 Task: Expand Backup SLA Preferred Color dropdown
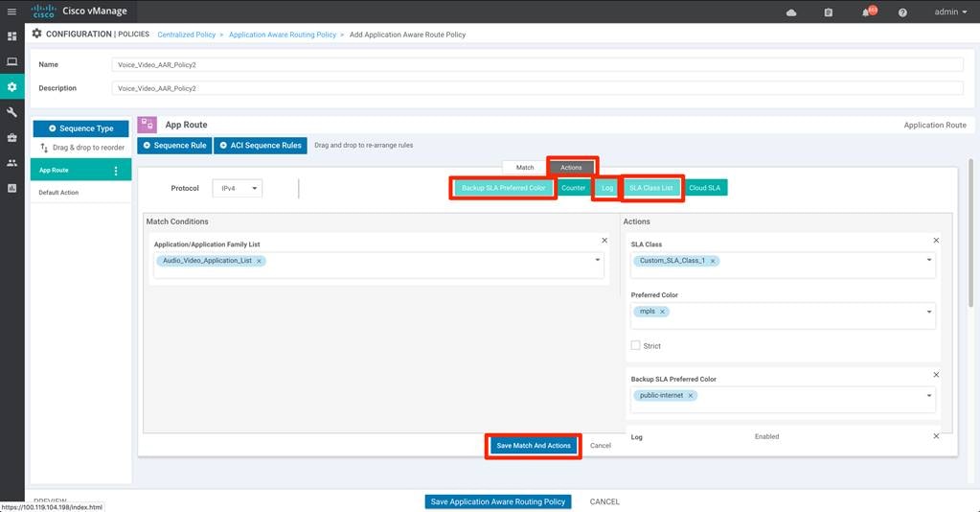click(x=929, y=396)
